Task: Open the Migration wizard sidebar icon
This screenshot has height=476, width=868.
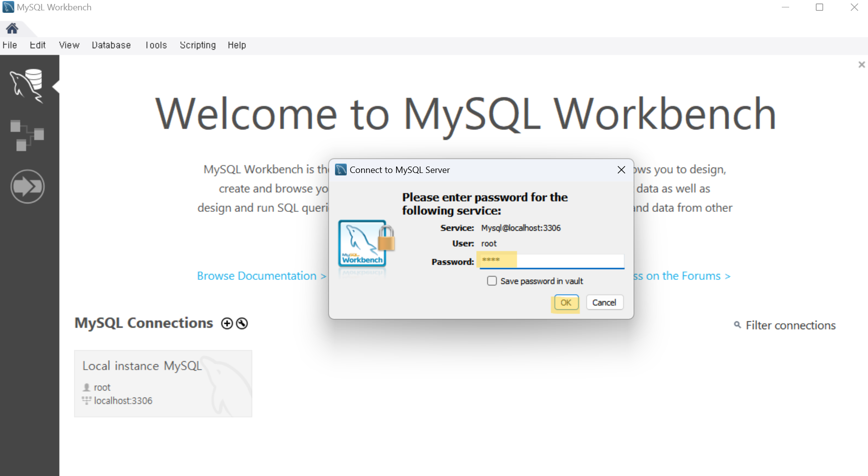Action: pos(28,186)
